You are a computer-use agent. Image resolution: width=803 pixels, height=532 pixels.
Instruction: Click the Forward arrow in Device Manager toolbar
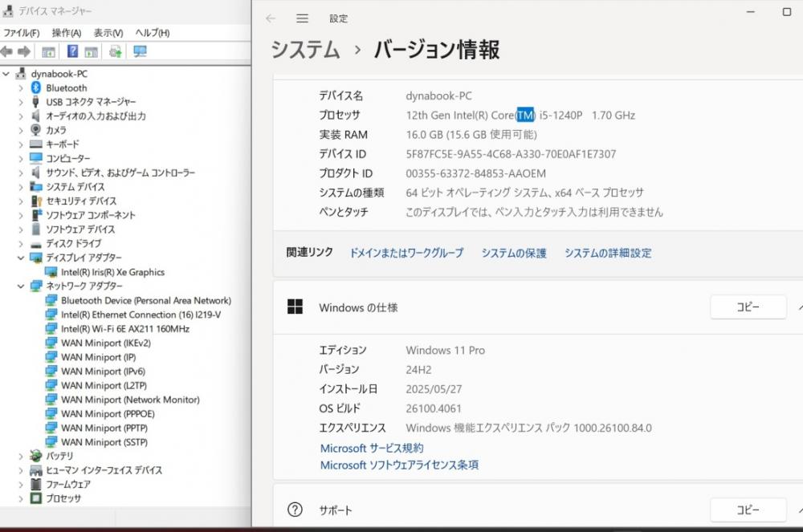[23, 51]
